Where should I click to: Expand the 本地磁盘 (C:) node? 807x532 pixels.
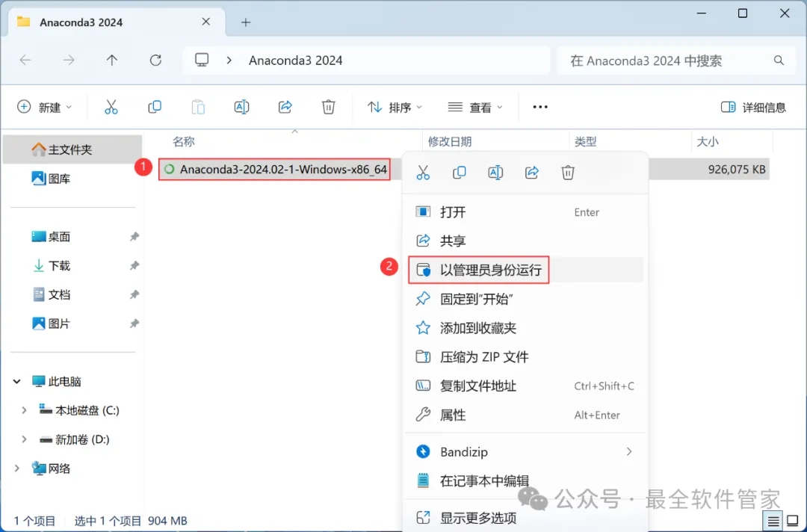24,410
